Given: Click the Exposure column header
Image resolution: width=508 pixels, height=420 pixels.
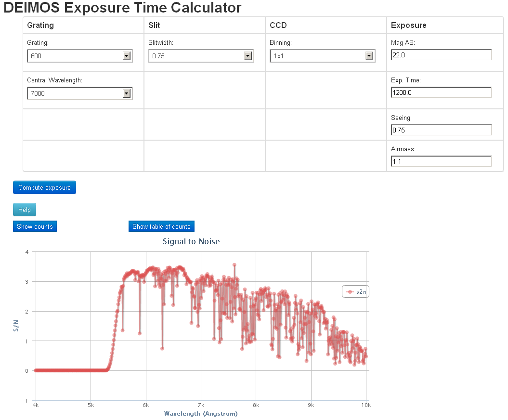Looking at the screenshot, I should (408, 25).
